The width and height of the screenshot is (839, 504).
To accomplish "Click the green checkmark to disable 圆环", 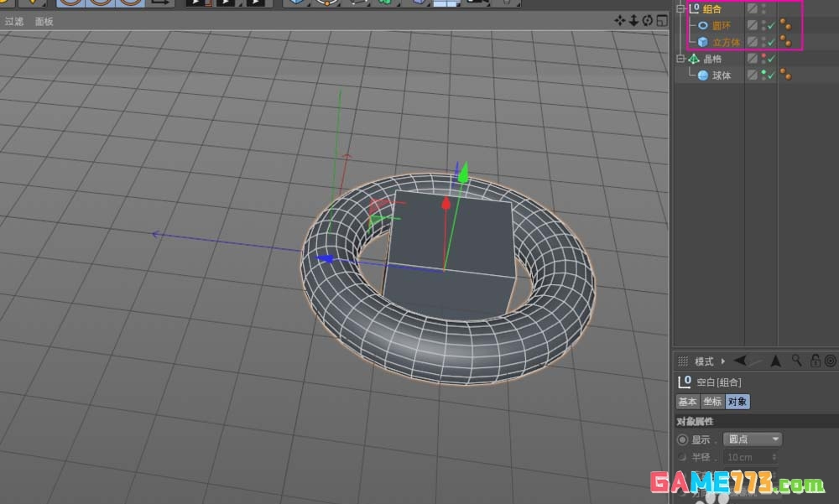I will click(769, 26).
